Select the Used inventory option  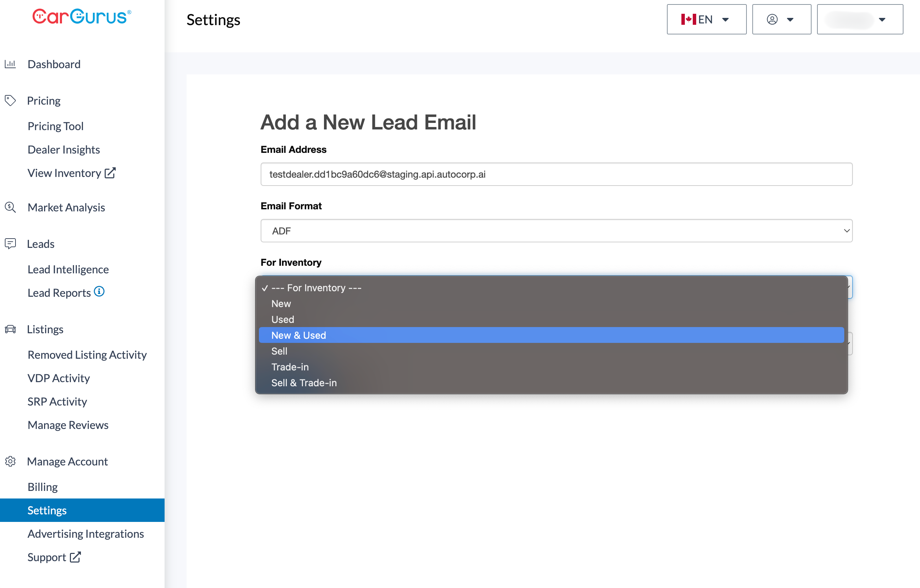click(282, 319)
